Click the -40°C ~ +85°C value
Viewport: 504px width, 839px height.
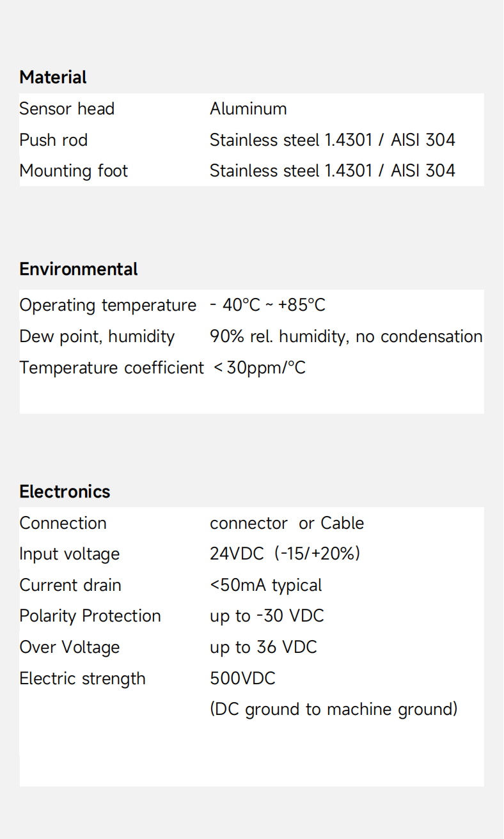tap(267, 305)
